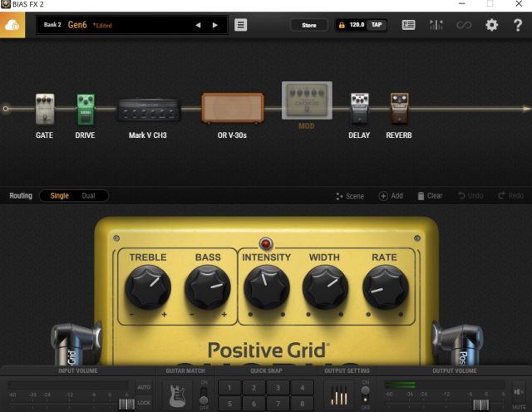Toggle the Guitar Match on/off switch
The width and height of the screenshot is (532, 412).
pyautogui.click(x=204, y=395)
